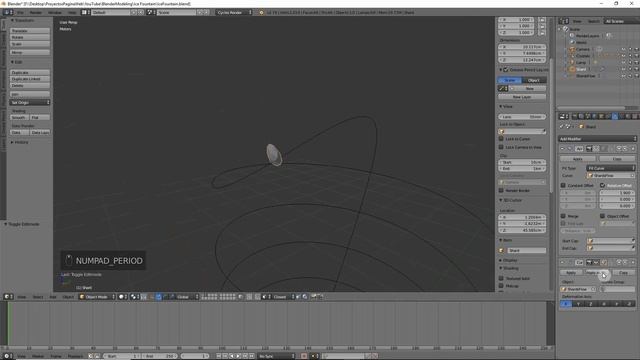Open the Playback menu in timeline
The height and width of the screenshot is (360, 640).
[75, 356]
